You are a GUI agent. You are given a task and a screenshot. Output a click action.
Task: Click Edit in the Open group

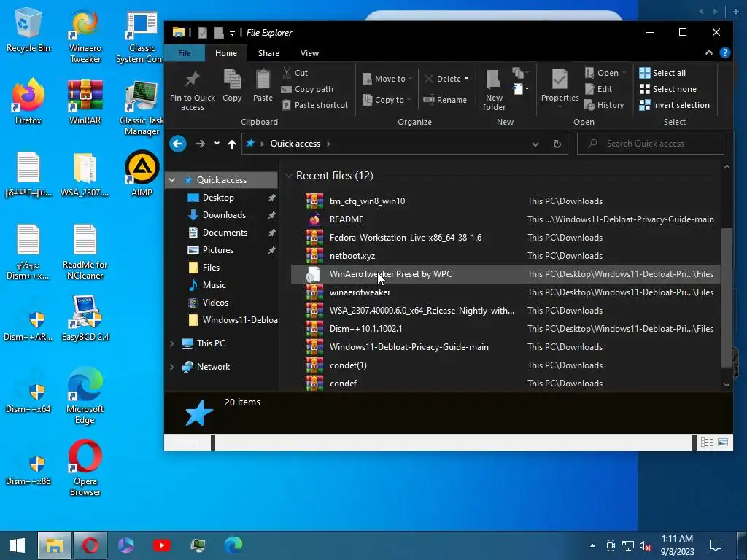point(598,89)
